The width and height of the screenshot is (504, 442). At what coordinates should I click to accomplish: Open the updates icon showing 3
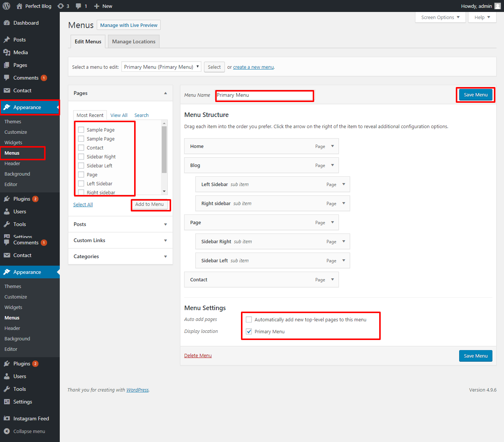[61, 6]
